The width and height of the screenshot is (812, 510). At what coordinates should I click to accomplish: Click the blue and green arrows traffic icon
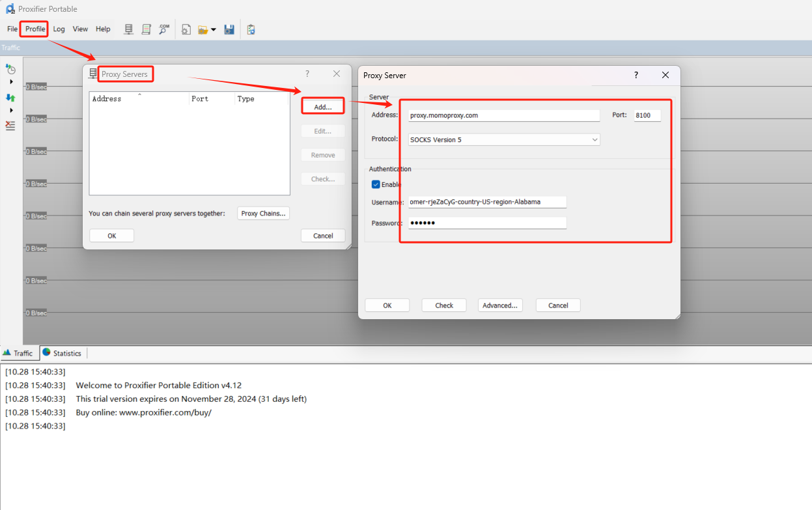pyautogui.click(x=10, y=97)
